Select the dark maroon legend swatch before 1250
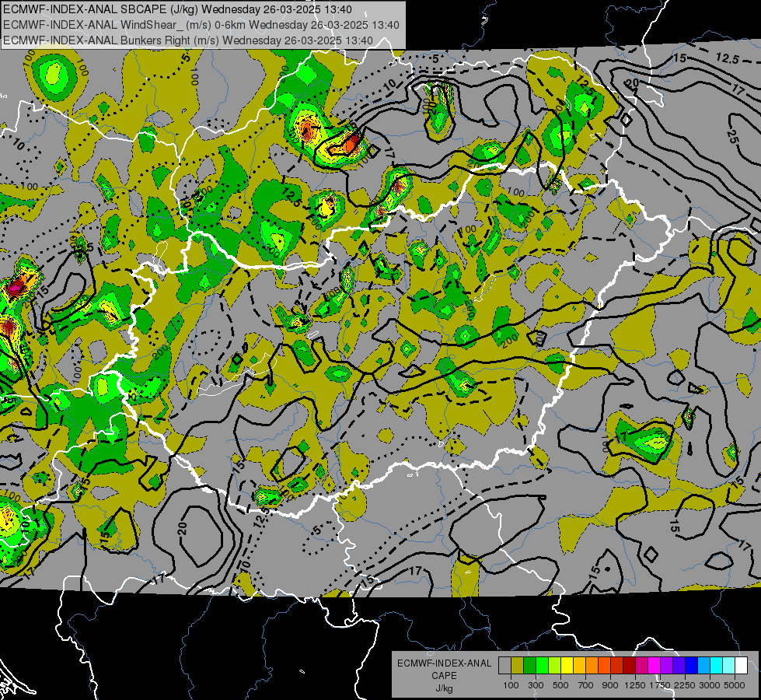Viewport: 761px width, 700px height. pyautogui.click(x=629, y=666)
